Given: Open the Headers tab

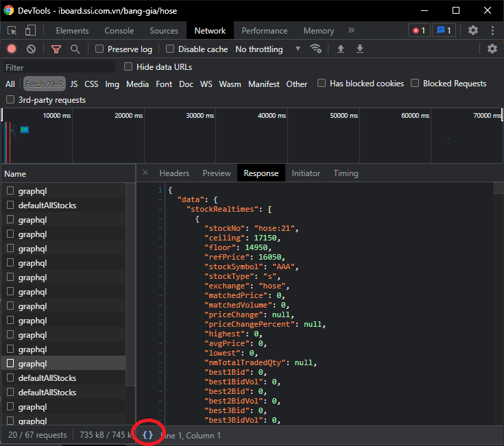Looking at the screenshot, I should [x=174, y=173].
